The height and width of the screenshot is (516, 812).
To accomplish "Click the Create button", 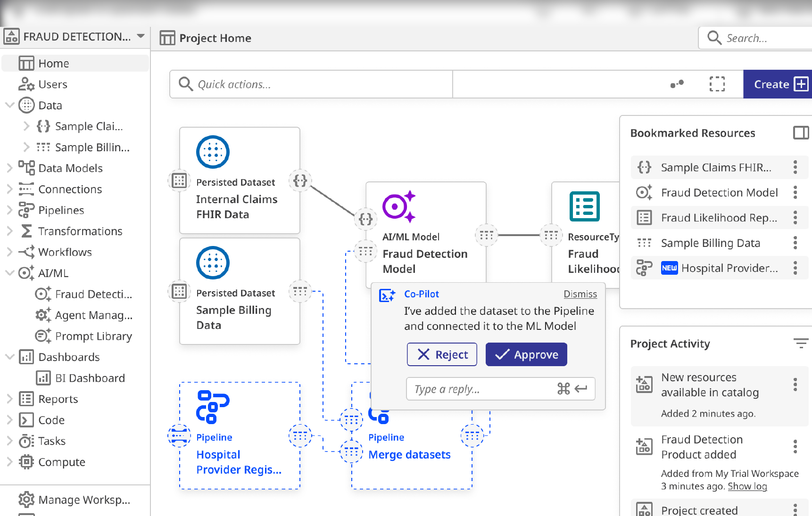I will coord(778,84).
